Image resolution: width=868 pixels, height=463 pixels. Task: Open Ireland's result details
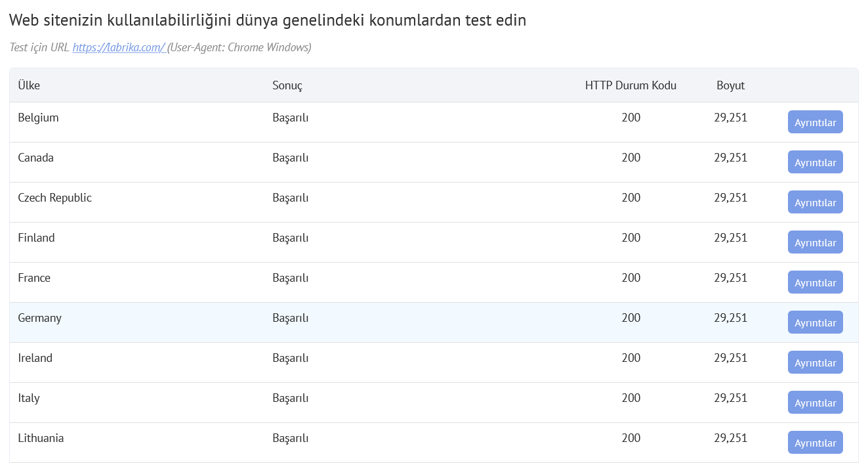pyautogui.click(x=815, y=362)
